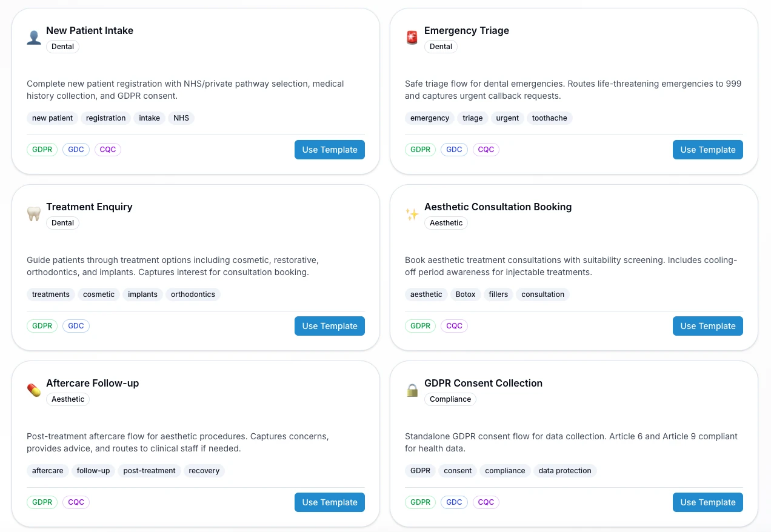Image resolution: width=771 pixels, height=532 pixels.
Task: Click the sparkles icon on Aesthetic Consultation Booking
Action: click(x=412, y=213)
